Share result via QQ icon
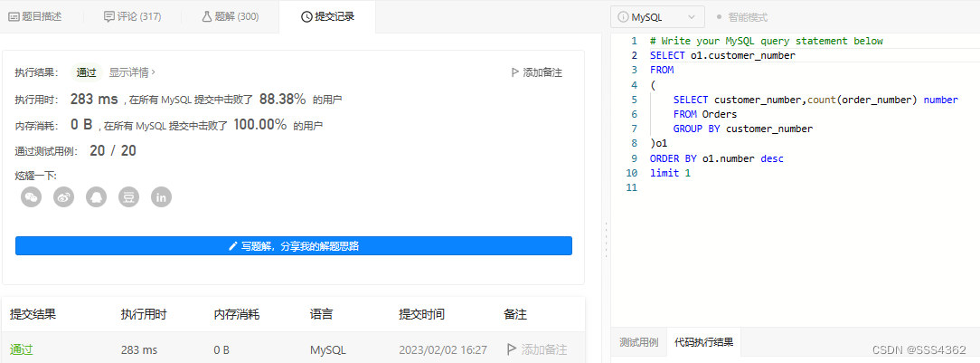This screenshot has height=363, width=980. pyautogui.click(x=96, y=197)
